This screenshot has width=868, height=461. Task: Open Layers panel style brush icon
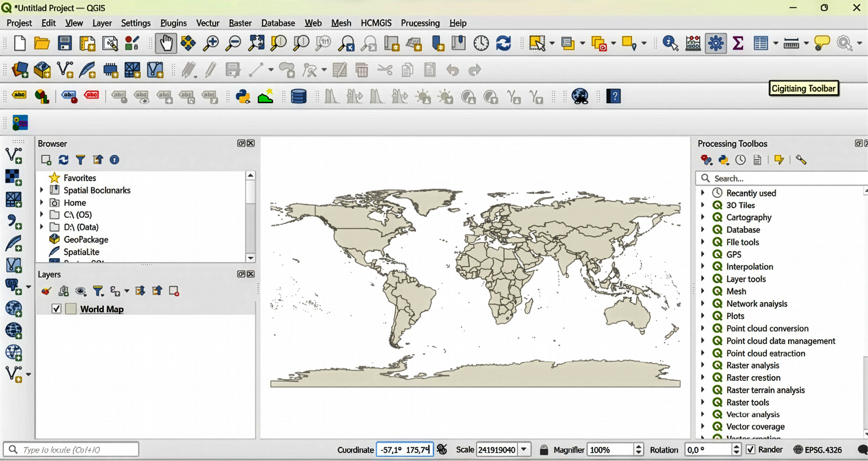46,291
